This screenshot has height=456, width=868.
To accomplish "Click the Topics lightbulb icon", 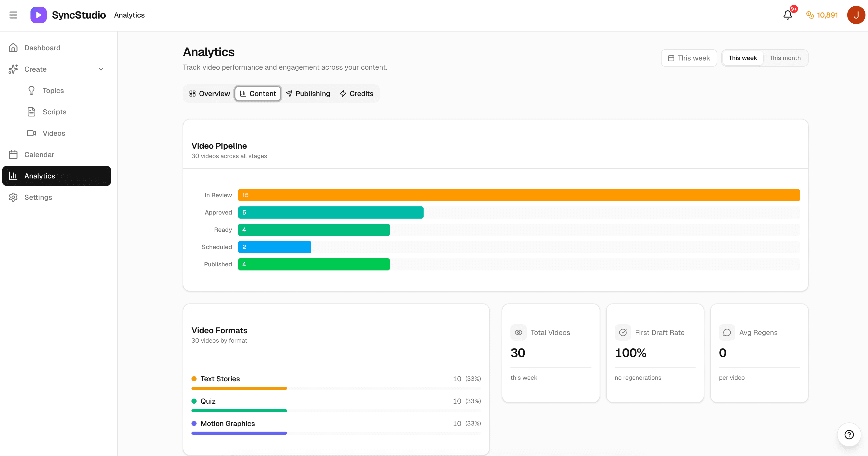I will click(x=31, y=90).
